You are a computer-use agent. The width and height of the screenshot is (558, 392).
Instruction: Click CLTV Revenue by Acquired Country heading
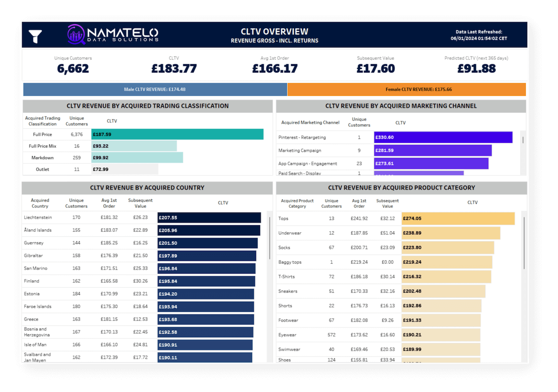point(147,188)
